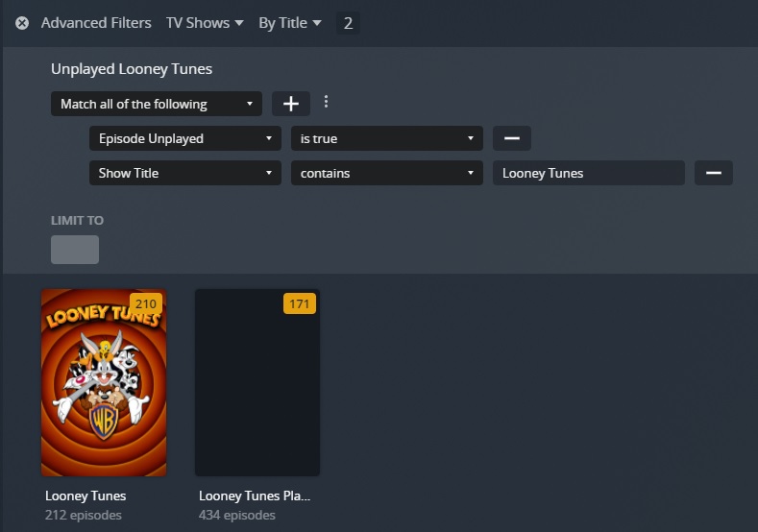
Task: Open the By Title sort dropdown
Action: 289,23
